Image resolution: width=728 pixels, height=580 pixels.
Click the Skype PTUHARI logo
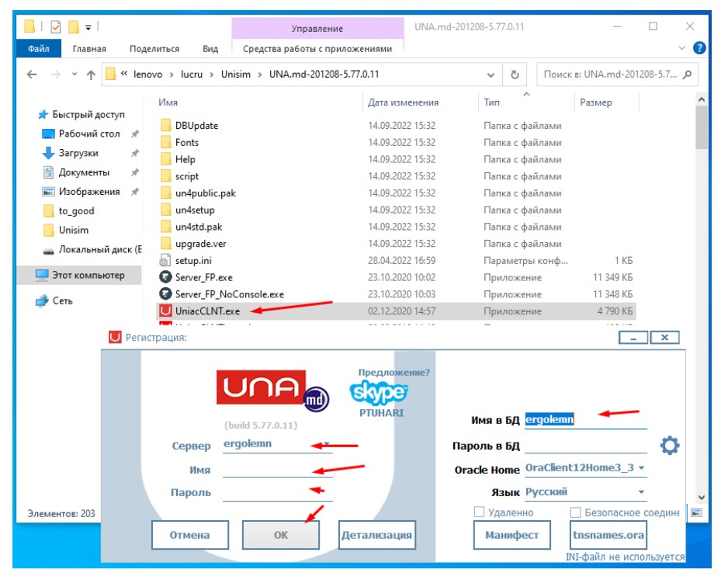(379, 393)
